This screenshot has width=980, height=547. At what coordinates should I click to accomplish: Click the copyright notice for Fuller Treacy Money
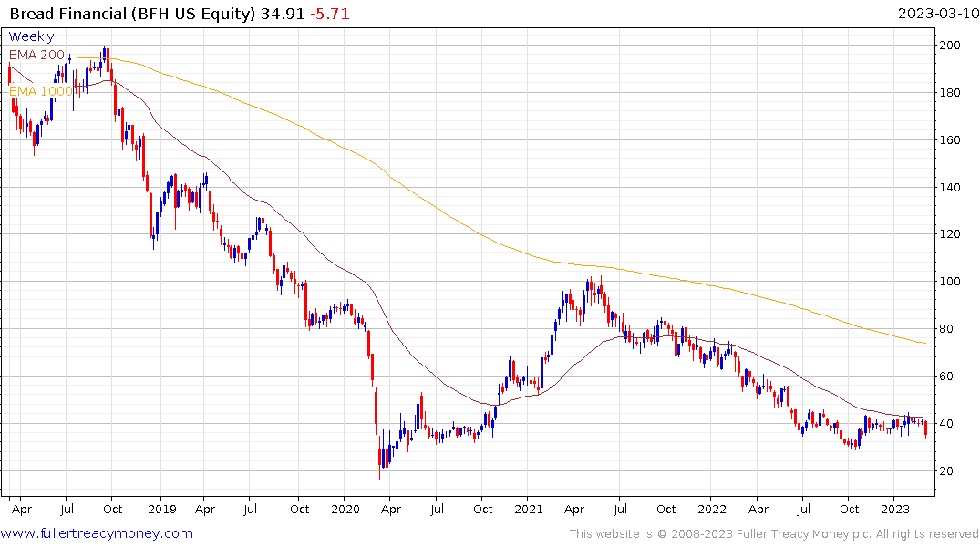774,534
